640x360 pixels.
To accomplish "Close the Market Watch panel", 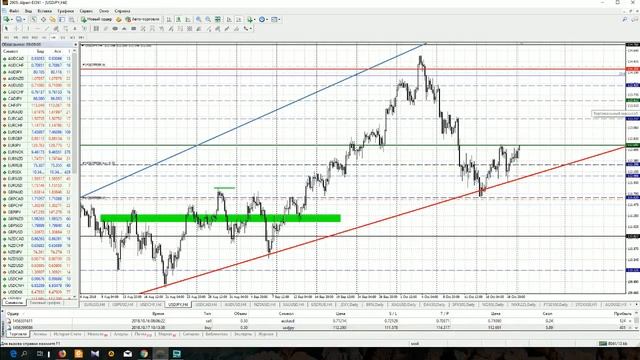I will pyautogui.click(x=76, y=44).
